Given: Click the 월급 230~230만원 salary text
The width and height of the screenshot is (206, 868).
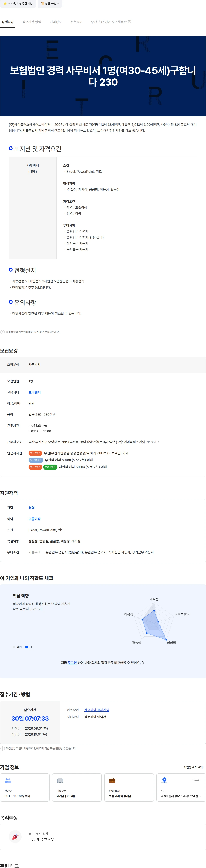Looking at the screenshot, I should coord(42,415).
